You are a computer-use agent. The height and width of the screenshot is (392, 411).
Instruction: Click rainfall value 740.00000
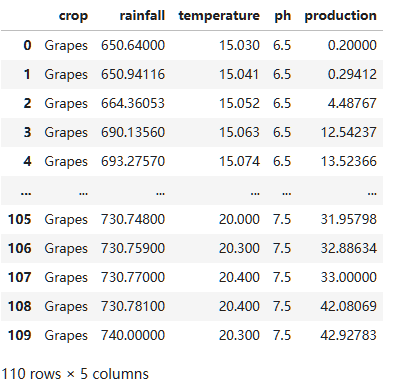133,335
